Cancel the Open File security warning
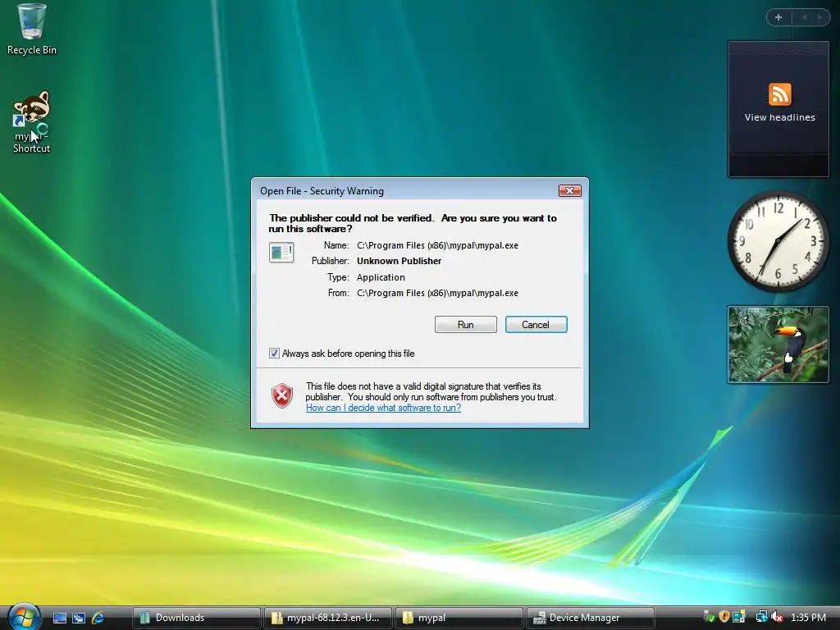The image size is (840, 630). [536, 325]
